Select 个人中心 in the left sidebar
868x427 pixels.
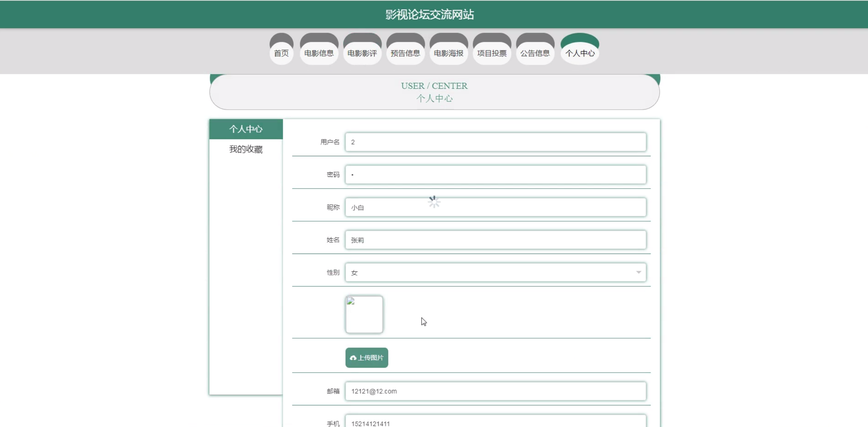click(x=246, y=129)
